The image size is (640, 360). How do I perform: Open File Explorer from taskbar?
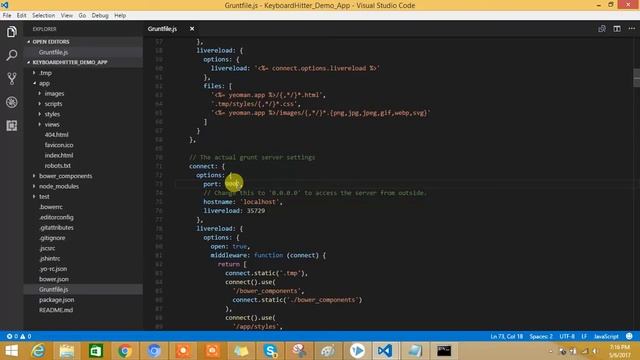click(x=67, y=351)
